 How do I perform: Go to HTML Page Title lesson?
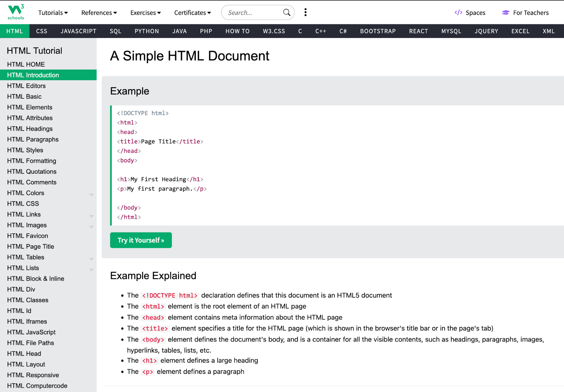coord(30,246)
